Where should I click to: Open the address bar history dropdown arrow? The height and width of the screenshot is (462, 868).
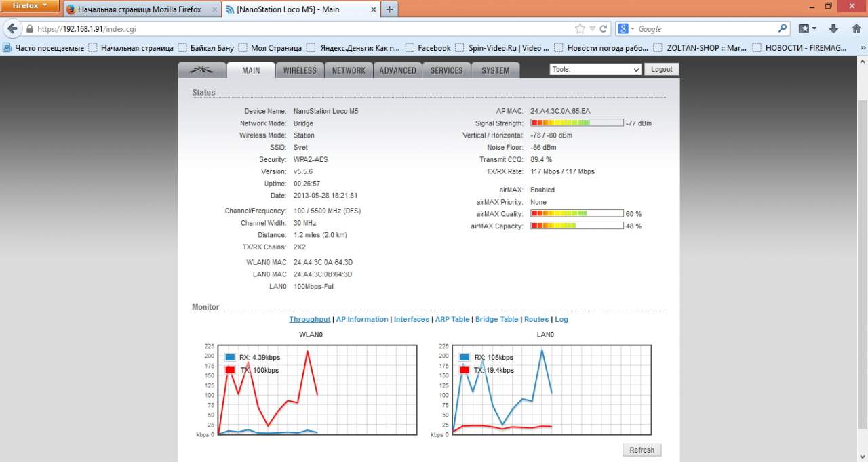click(x=592, y=29)
